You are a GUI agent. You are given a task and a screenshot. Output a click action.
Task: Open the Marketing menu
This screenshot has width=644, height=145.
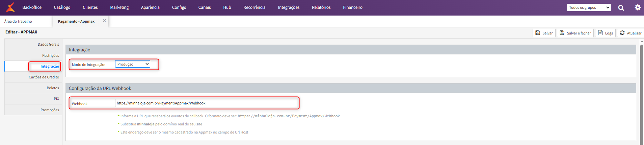pyautogui.click(x=119, y=7)
